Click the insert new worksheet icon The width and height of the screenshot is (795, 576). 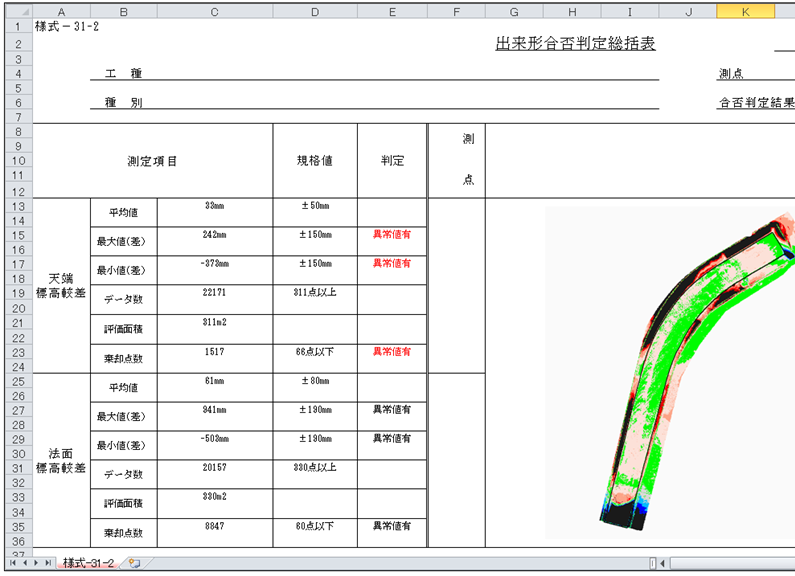pyautogui.click(x=134, y=563)
